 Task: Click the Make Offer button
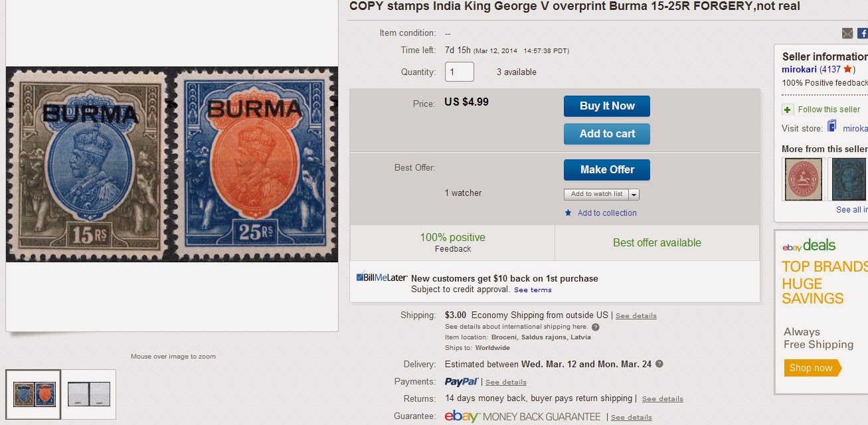(x=607, y=170)
